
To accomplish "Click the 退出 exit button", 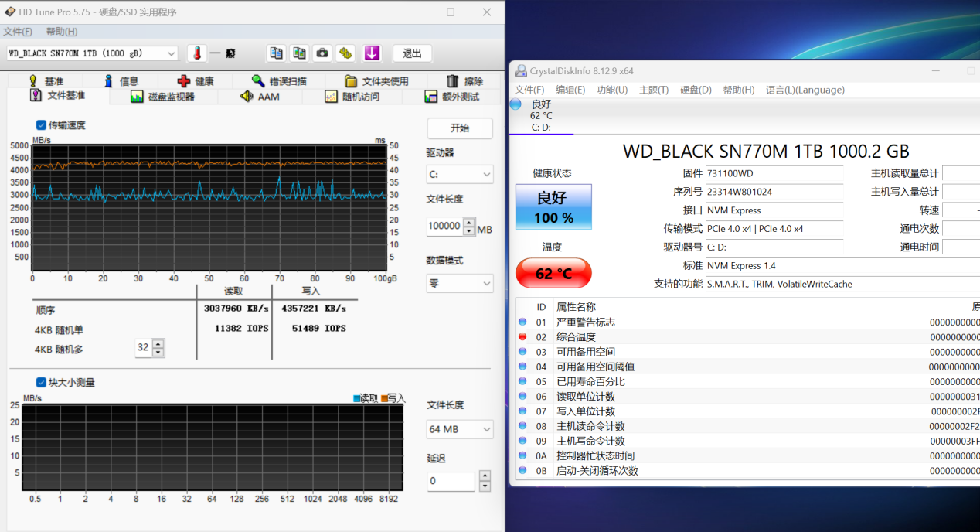I will click(x=412, y=53).
